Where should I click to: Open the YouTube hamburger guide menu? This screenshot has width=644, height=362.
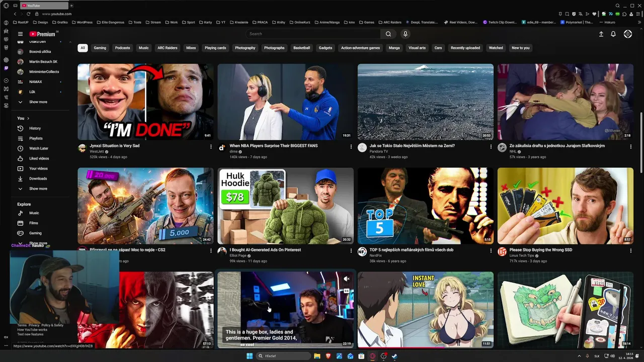tap(20, 34)
